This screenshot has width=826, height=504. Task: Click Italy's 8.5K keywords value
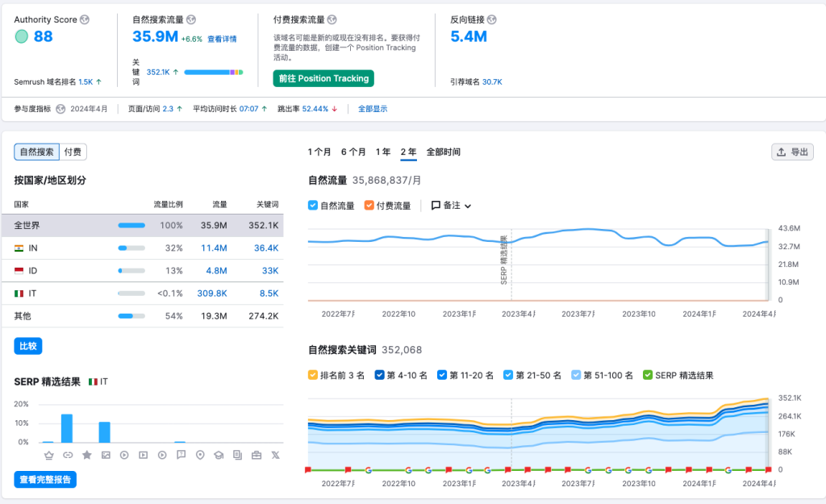point(269,294)
